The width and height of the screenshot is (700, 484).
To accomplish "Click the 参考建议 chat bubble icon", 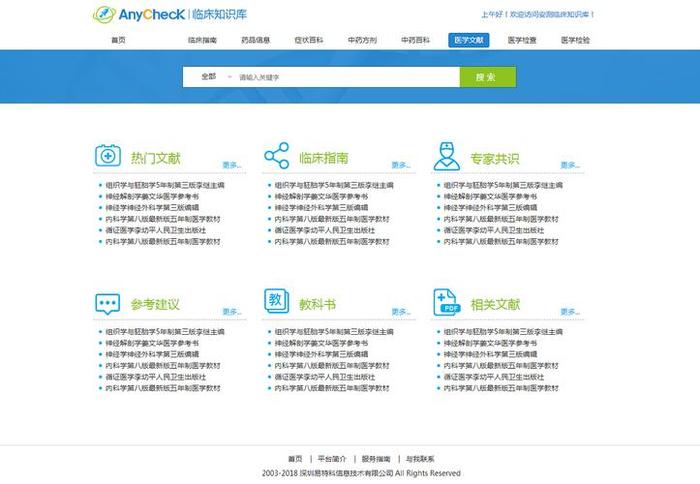I will pyautogui.click(x=108, y=304).
